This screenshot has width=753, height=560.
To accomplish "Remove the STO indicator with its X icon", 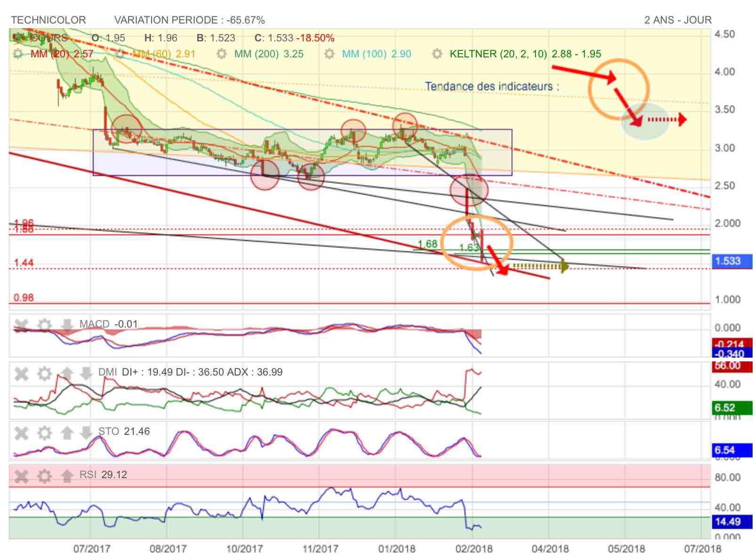I will point(21,432).
